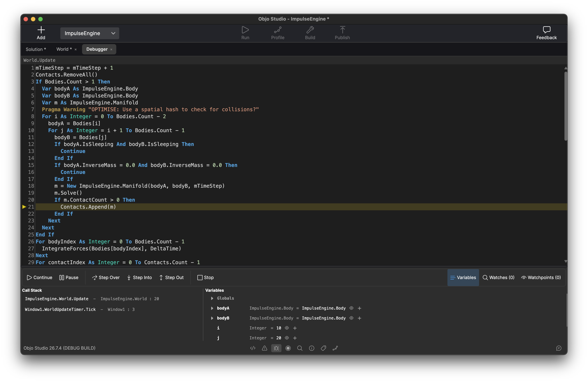
Task: Toggle watchpoint eye for variable j
Action: (287, 338)
